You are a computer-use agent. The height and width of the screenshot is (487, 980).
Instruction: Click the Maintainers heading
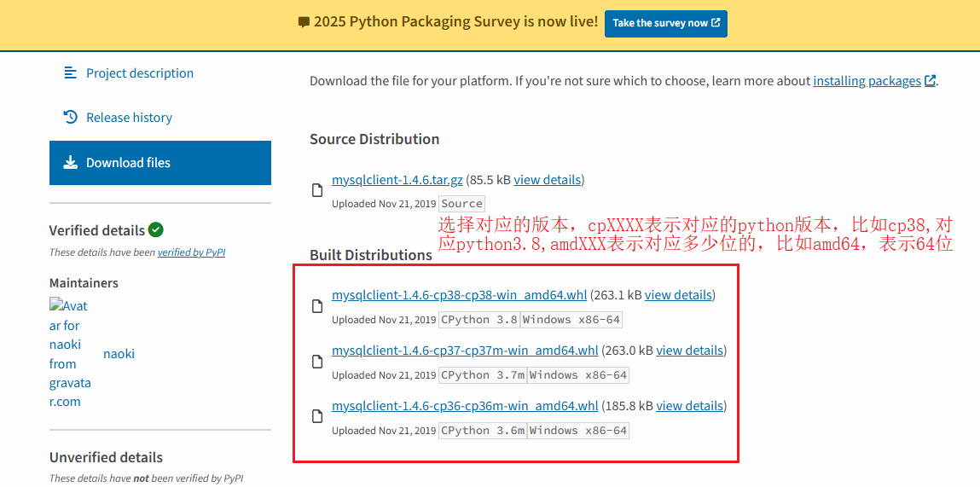coord(84,283)
